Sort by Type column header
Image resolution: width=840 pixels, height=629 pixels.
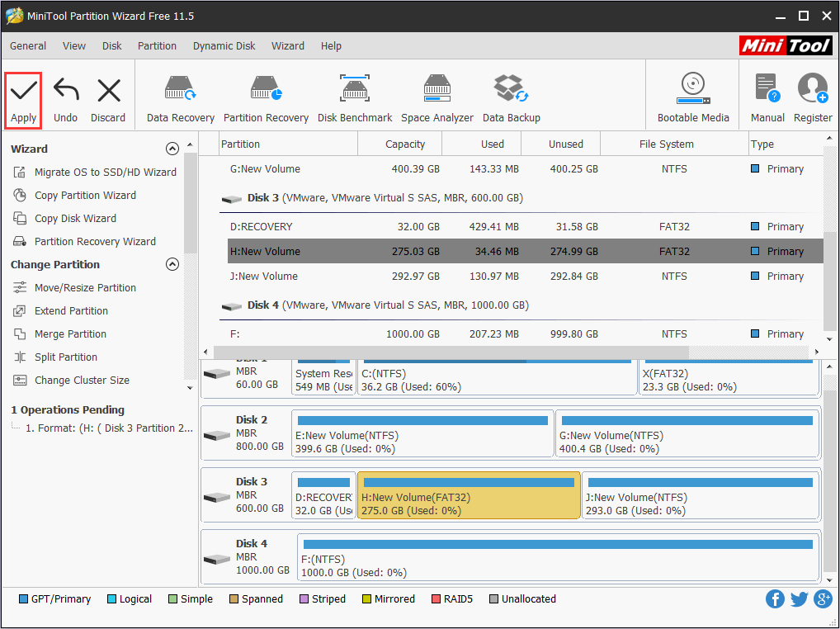(x=786, y=144)
